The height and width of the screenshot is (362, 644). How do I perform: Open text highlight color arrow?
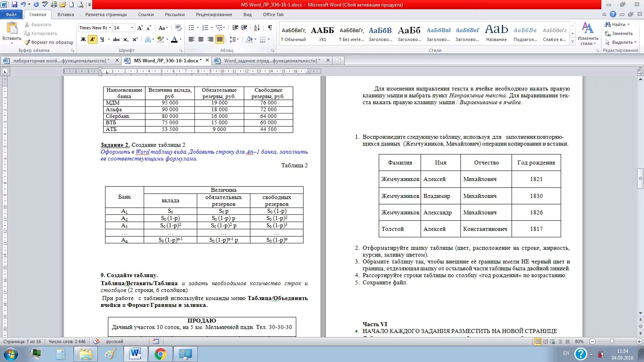point(167,39)
